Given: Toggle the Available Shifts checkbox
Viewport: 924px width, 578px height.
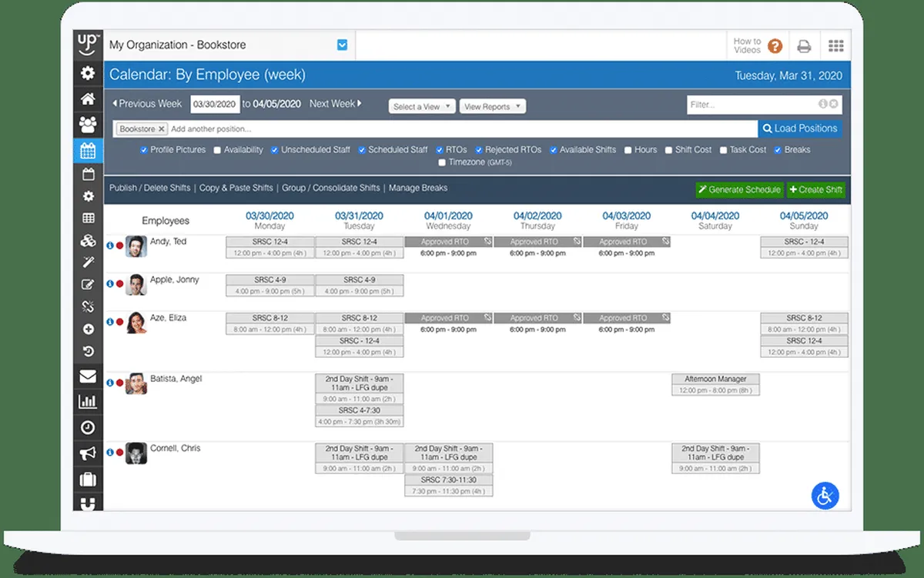Looking at the screenshot, I should pyautogui.click(x=553, y=150).
